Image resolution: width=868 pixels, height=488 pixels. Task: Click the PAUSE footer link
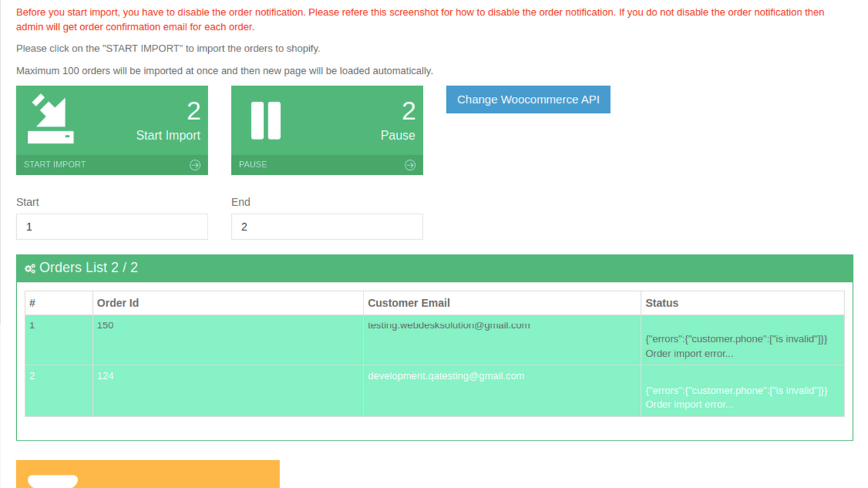252,164
